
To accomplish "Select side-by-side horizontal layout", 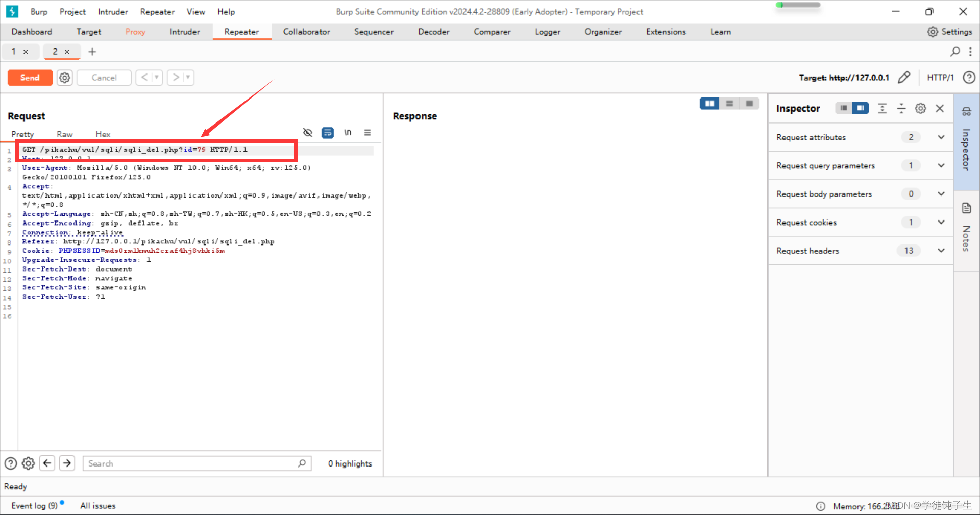I will pos(709,104).
